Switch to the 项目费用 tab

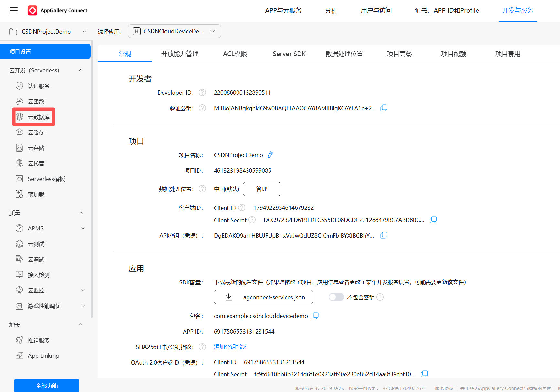pyautogui.click(x=508, y=54)
